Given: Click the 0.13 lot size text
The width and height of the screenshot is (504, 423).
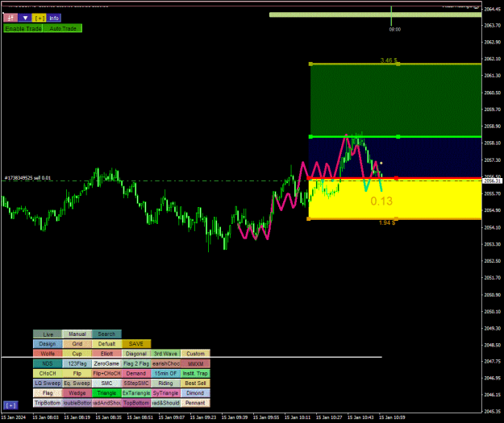Looking at the screenshot, I should [x=381, y=201].
